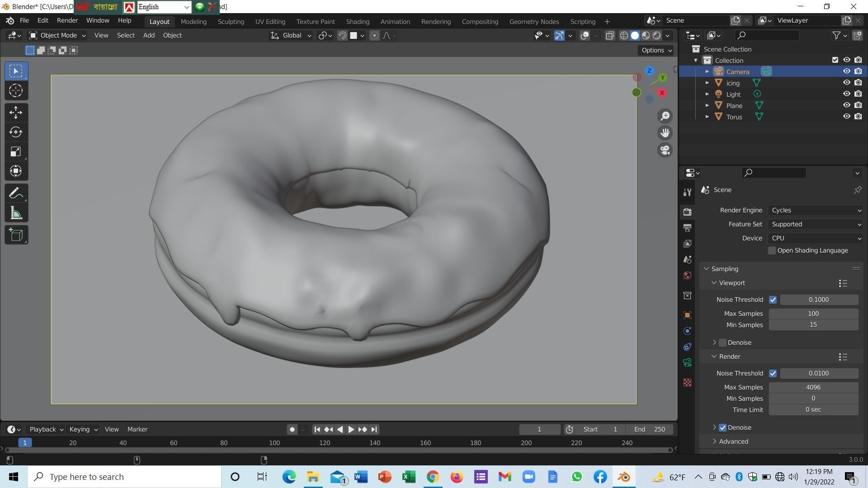Open the Global transform orientation dropdown
The height and width of the screenshot is (488, 868).
(291, 35)
